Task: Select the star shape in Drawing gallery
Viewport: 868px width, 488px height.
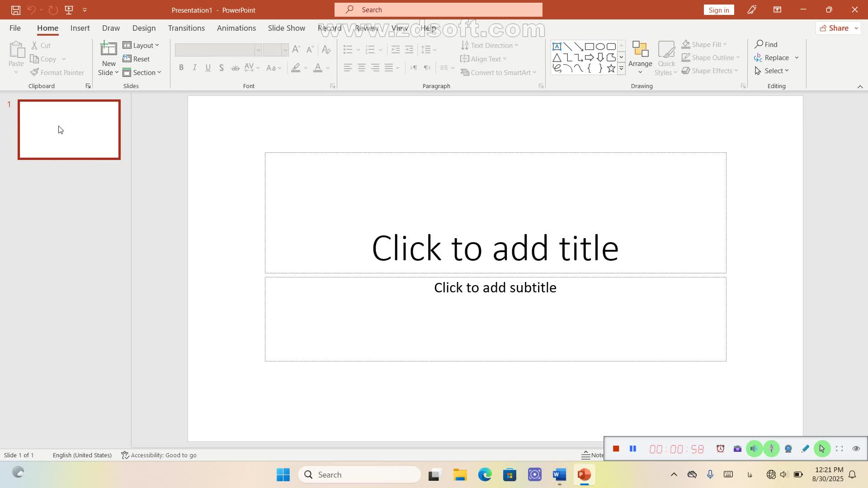Action: click(611, 68)
